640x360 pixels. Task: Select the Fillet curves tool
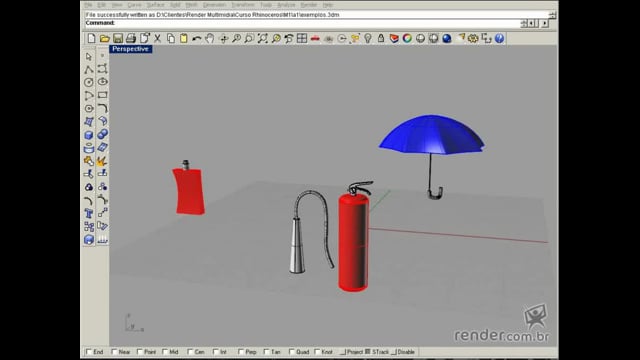coord(102,108)
